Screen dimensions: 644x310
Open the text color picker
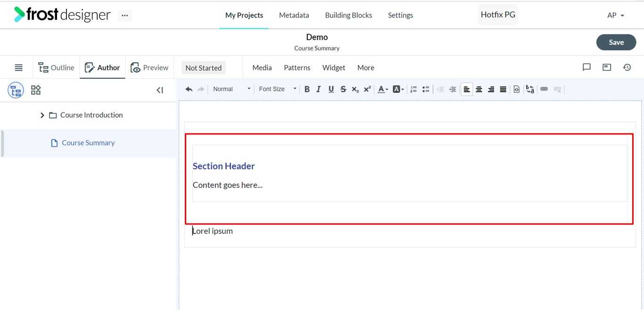coord(383,89)
